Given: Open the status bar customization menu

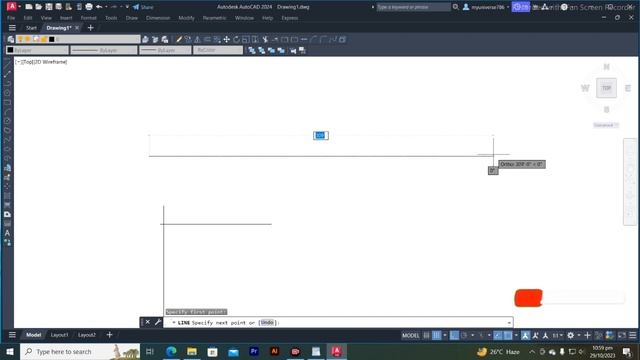Looking at the screenshot, I should tap(632, 335).
